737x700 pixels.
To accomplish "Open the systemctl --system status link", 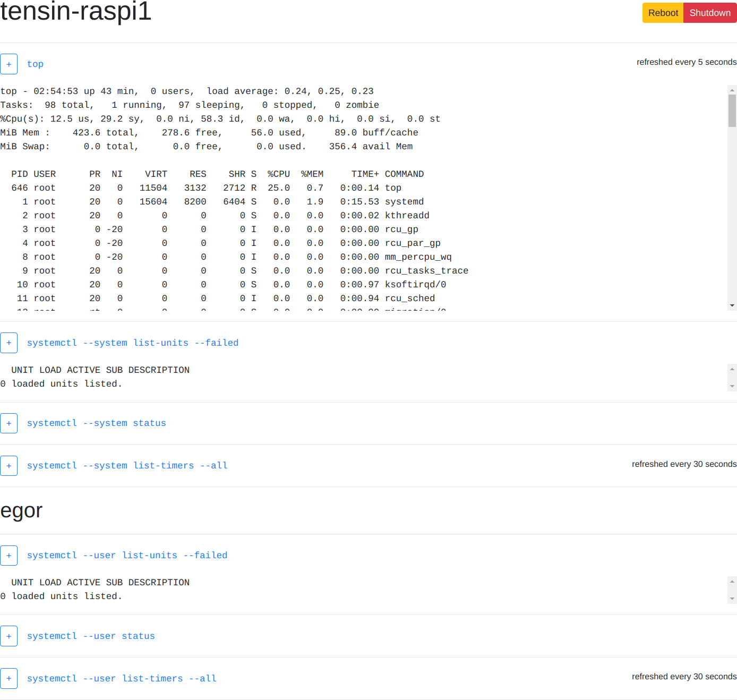I will pos(97,423).
